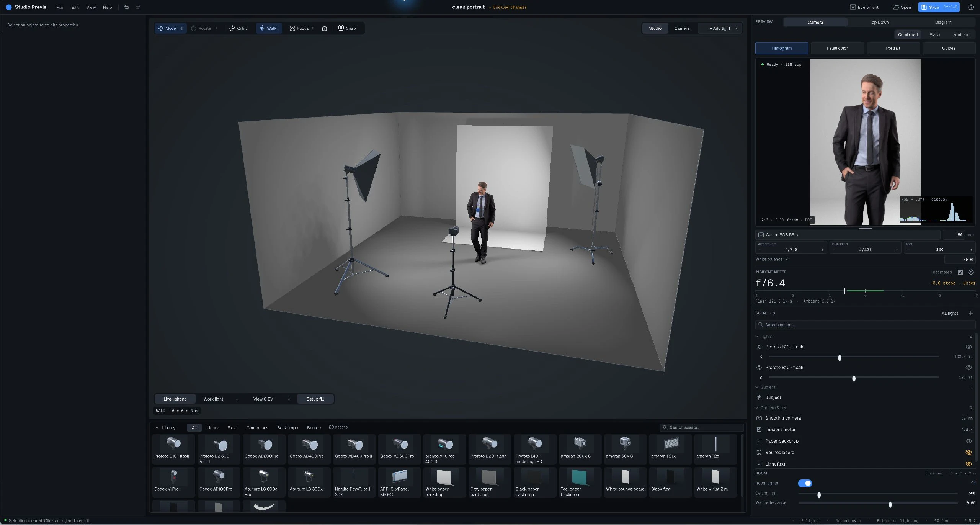Click the Search scene input field
980x525 pixels.
click(865, 325)
